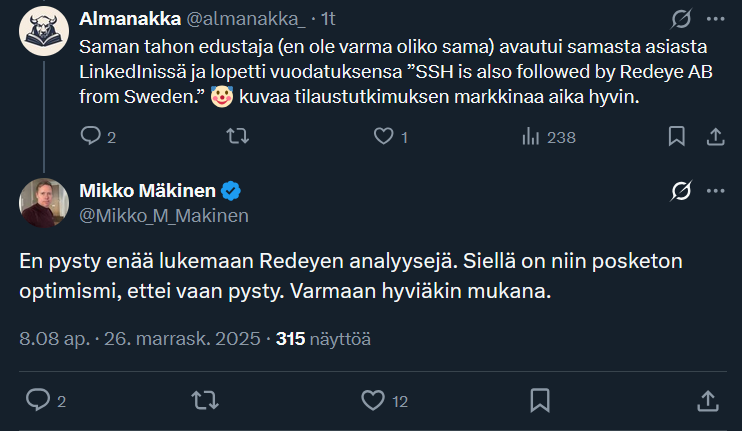
Task: Open the Almanakka display name link
Action: (130, 19)
